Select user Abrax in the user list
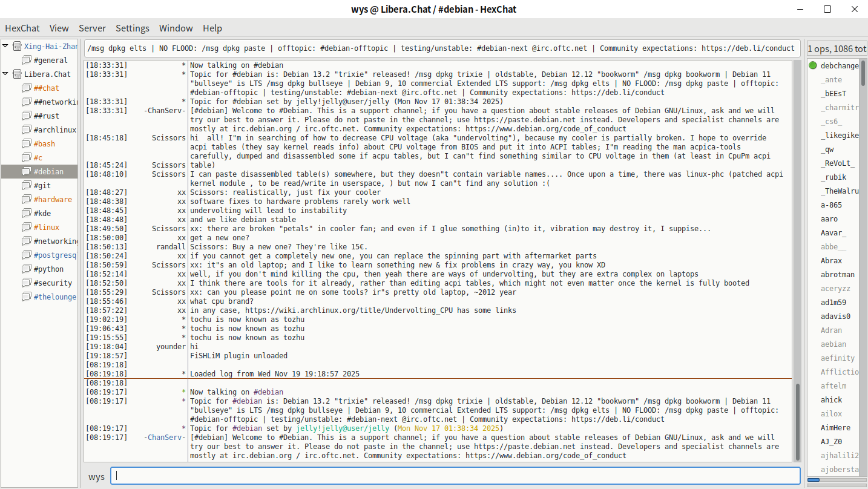 [831, 261]
